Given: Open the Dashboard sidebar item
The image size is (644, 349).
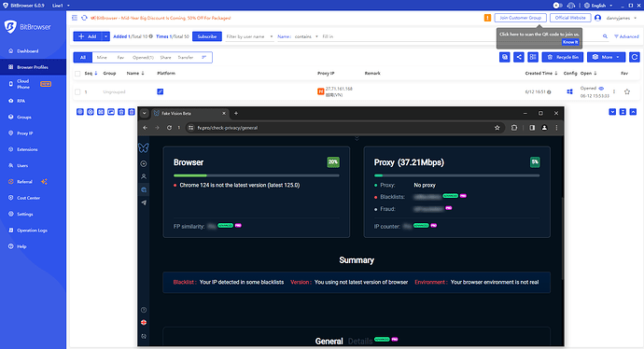Looking at the screenshot, I should click(27, 51).
